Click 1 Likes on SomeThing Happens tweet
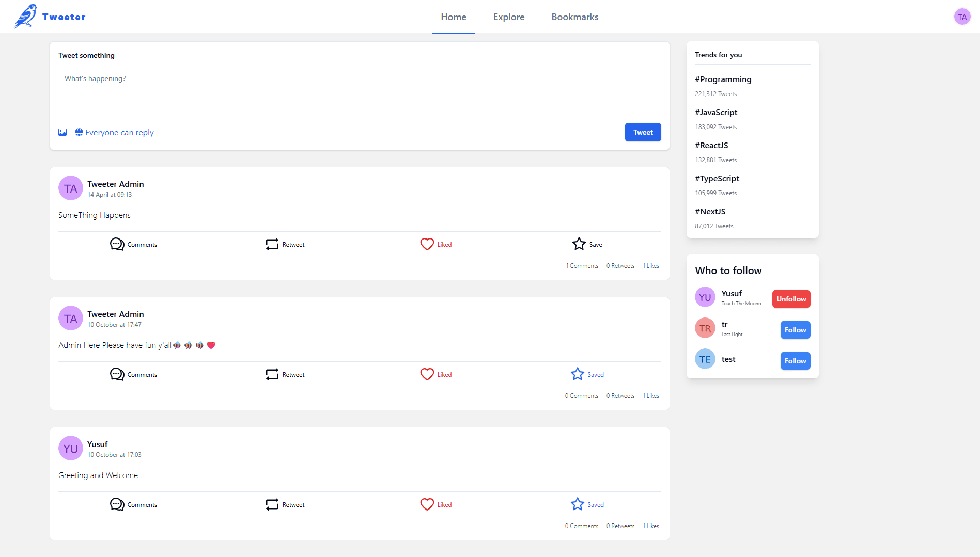 click(651, 266)
